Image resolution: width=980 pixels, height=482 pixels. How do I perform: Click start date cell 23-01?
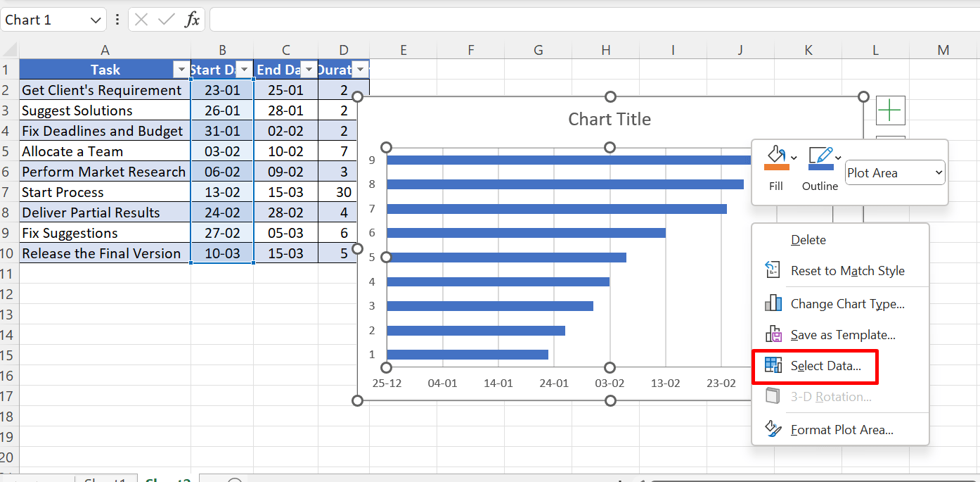click(x=222, y=90)
